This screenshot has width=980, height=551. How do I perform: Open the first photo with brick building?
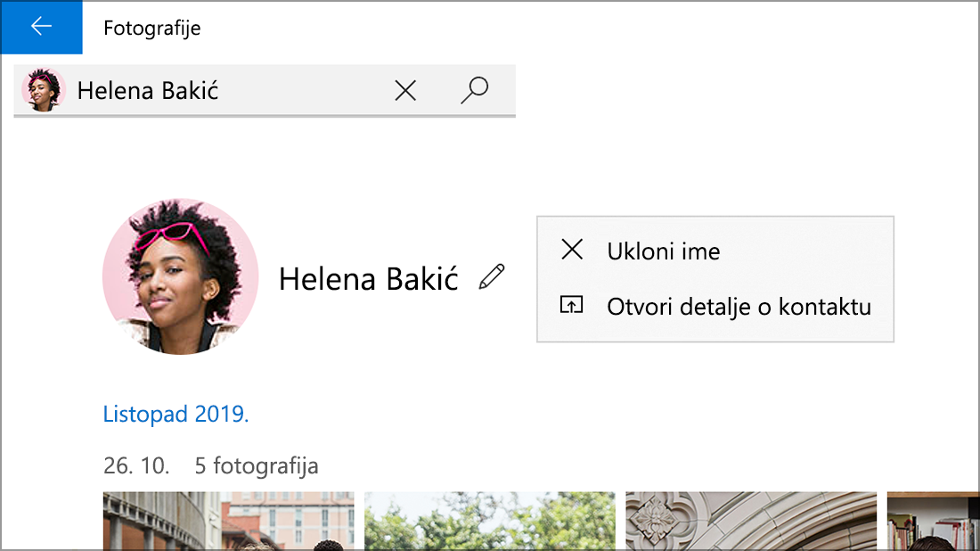228,521
